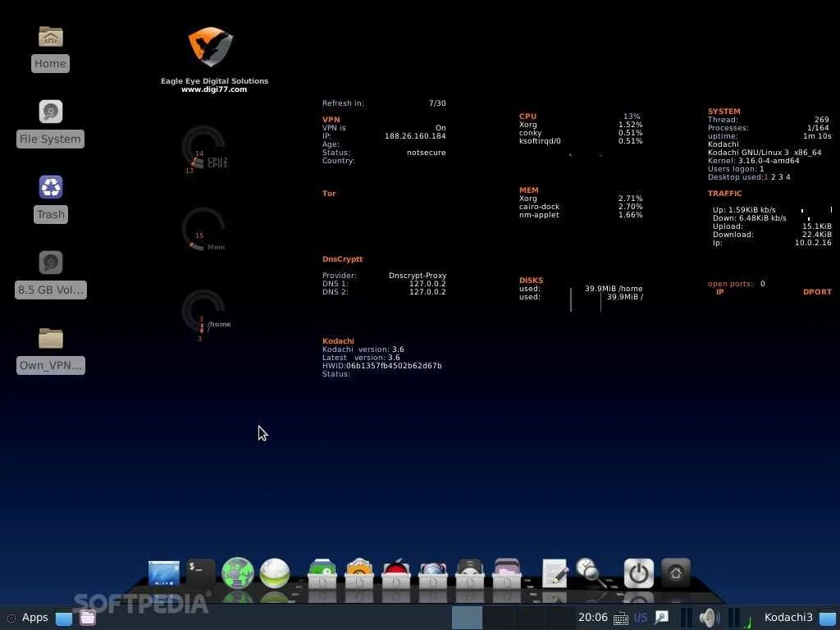Open the keyboard icon in system tray
The height and width of the screenshot is (630, 840).
pyautogui.click(x=620, y=619)
